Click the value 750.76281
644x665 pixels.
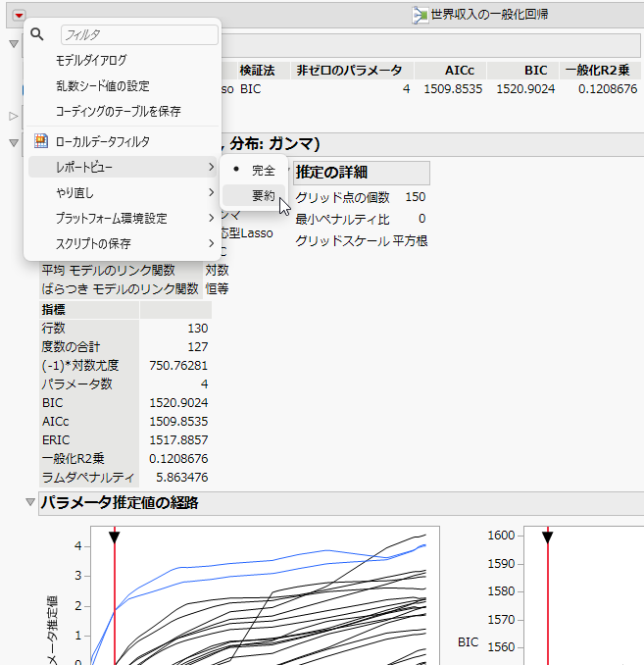tap(178, 366)
